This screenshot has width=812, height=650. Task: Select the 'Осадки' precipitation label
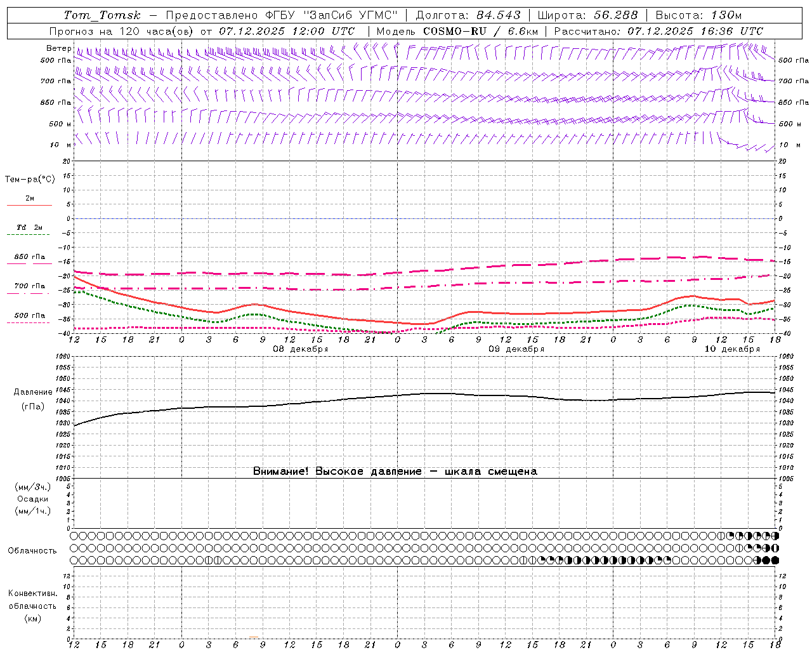33,499
